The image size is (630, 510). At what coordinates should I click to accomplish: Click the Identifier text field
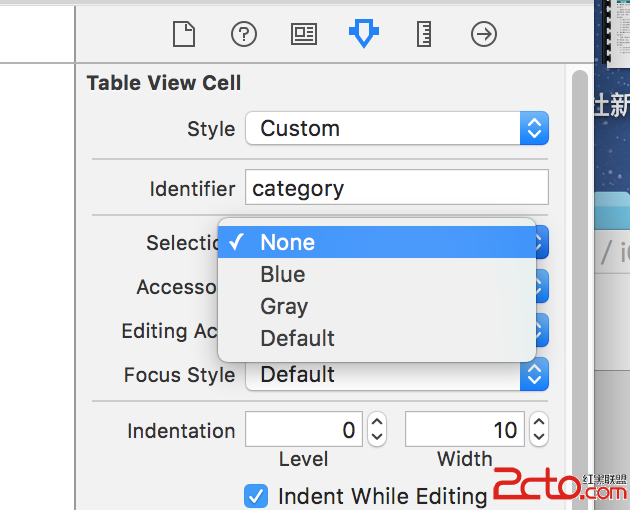click(x=397, y=188)
